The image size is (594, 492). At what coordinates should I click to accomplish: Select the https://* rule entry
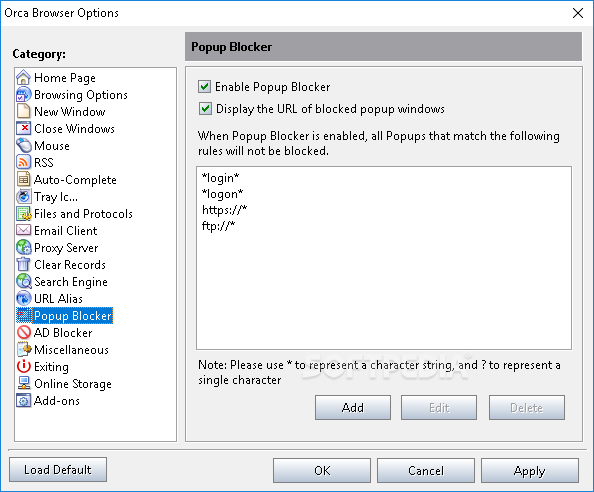(x=224, y=209)
